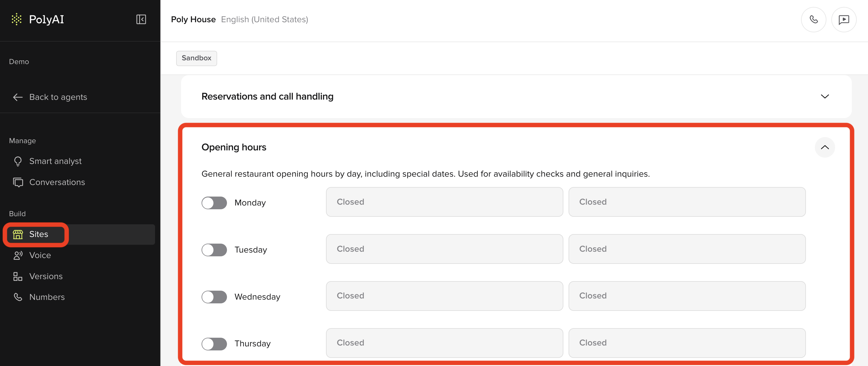Screen dimensions: 868x366
Task: Turn on Thursday opening hours
Action: (x=214, y=344)
